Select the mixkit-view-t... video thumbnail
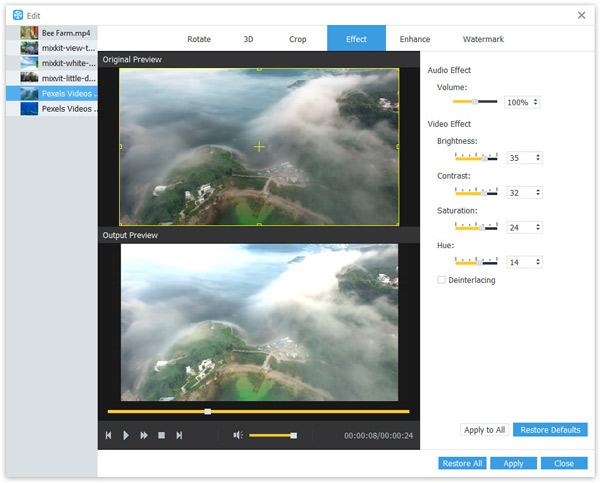The height and width of the screenshot is (483, 600). tap(29, 48)
